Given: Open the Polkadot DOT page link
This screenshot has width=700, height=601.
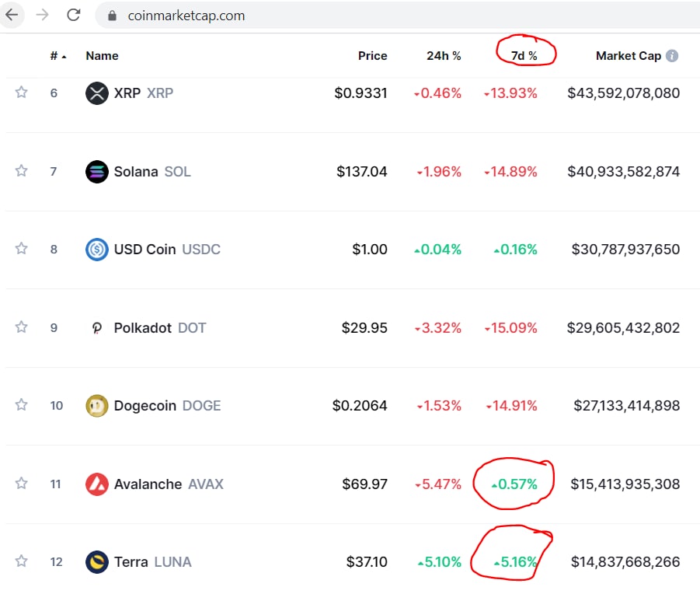Looking at the screenshot, I should tap(160, 328).
